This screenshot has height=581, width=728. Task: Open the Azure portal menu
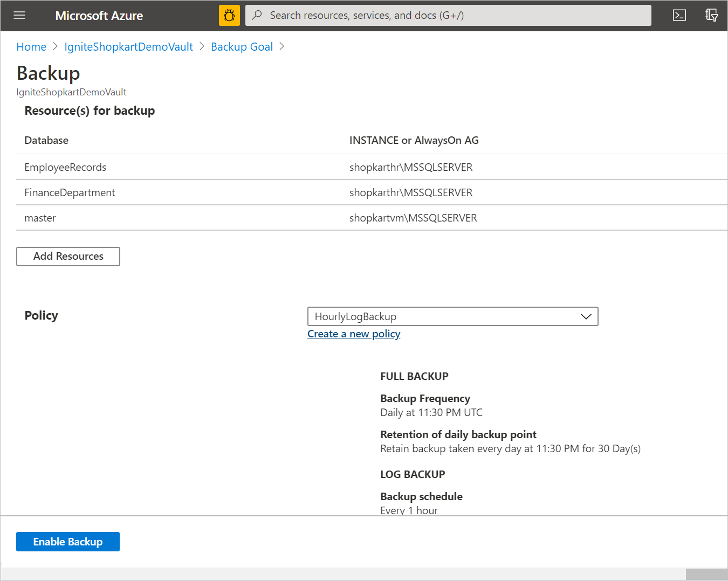(x=19, y=15)
